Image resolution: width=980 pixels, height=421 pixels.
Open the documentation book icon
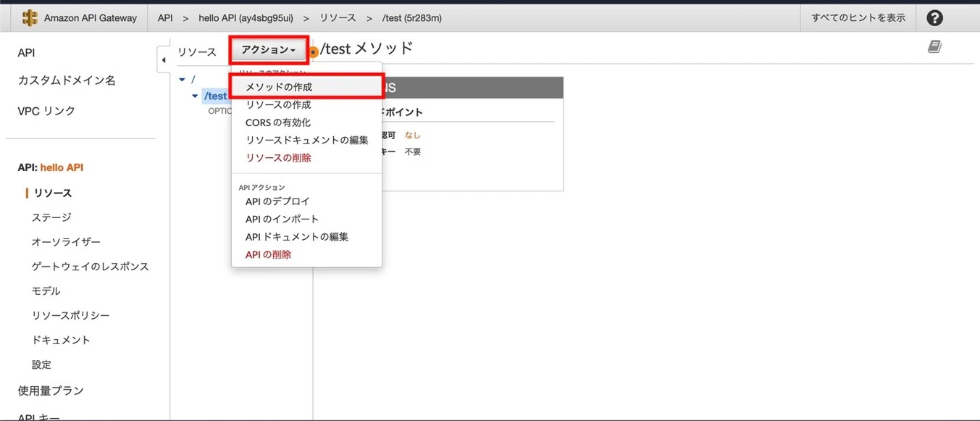click(934, 47)
